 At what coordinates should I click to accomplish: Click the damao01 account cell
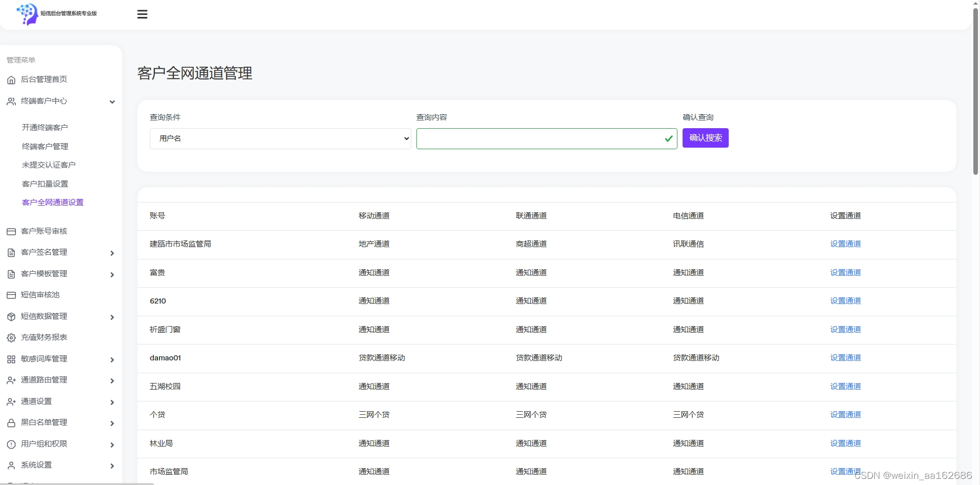165,358
